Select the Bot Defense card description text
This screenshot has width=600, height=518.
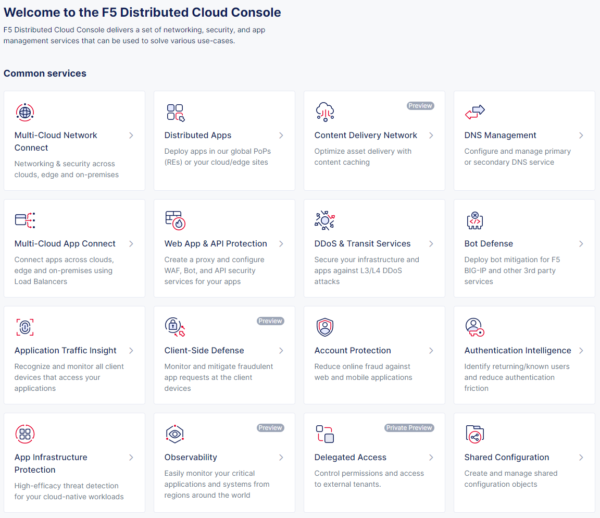514,270
